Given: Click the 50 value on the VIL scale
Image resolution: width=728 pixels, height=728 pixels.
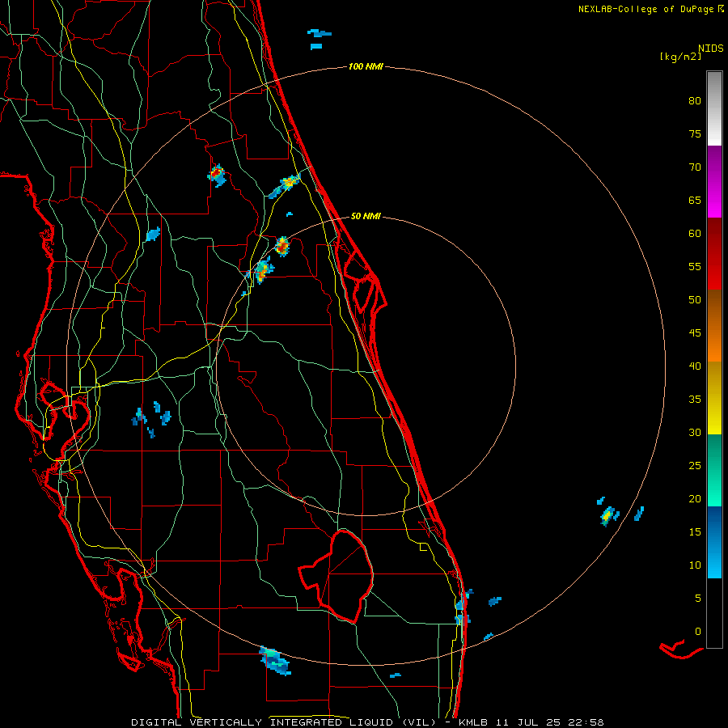Looking at the screenshot, I should tap(695, 299).
